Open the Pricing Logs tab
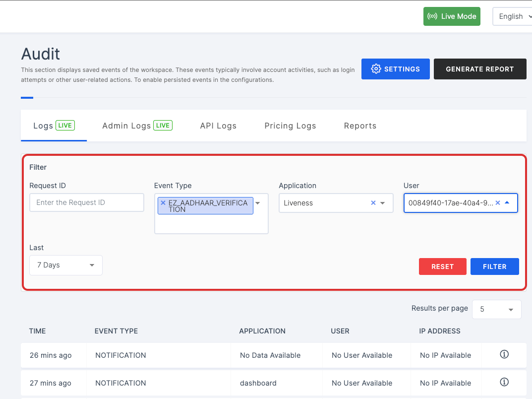Screen dimensions: 532x399 point(290,126)
